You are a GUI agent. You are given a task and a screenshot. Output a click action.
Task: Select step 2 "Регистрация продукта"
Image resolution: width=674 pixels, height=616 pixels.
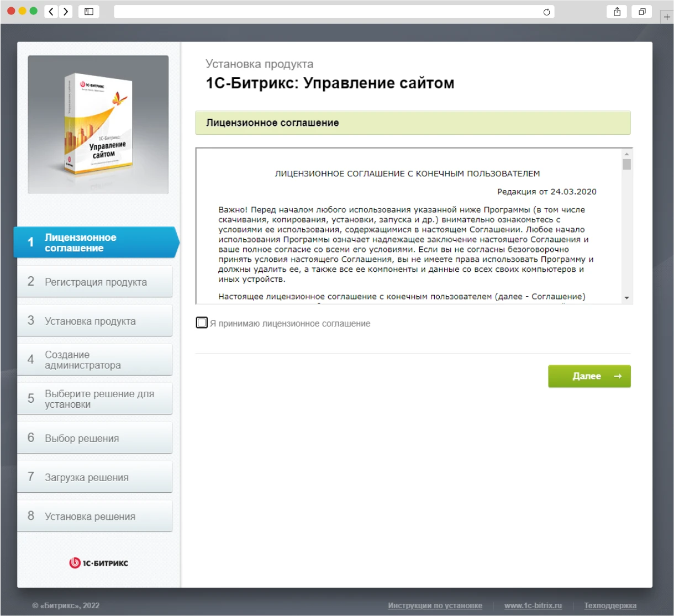(x=95, y=281)
